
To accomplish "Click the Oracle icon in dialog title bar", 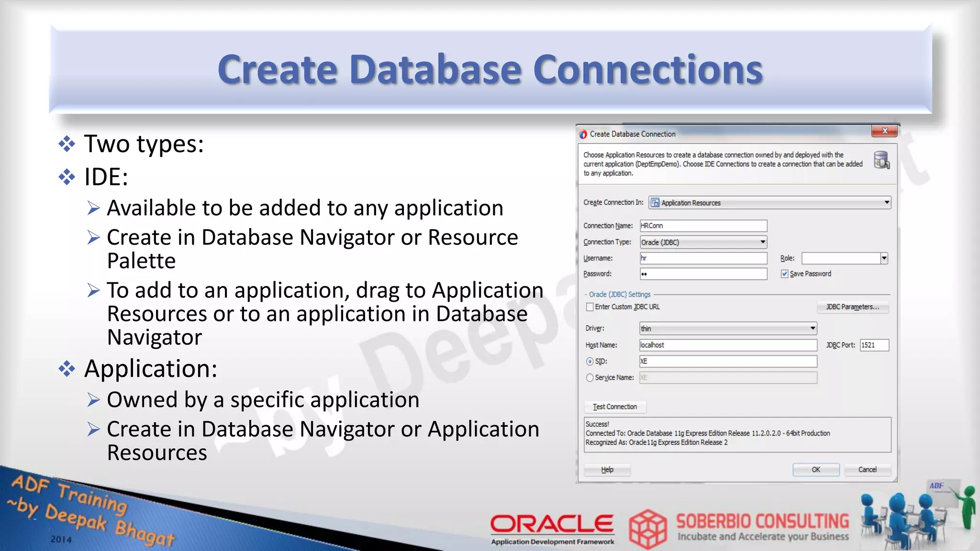I will (x=583, y=134).
